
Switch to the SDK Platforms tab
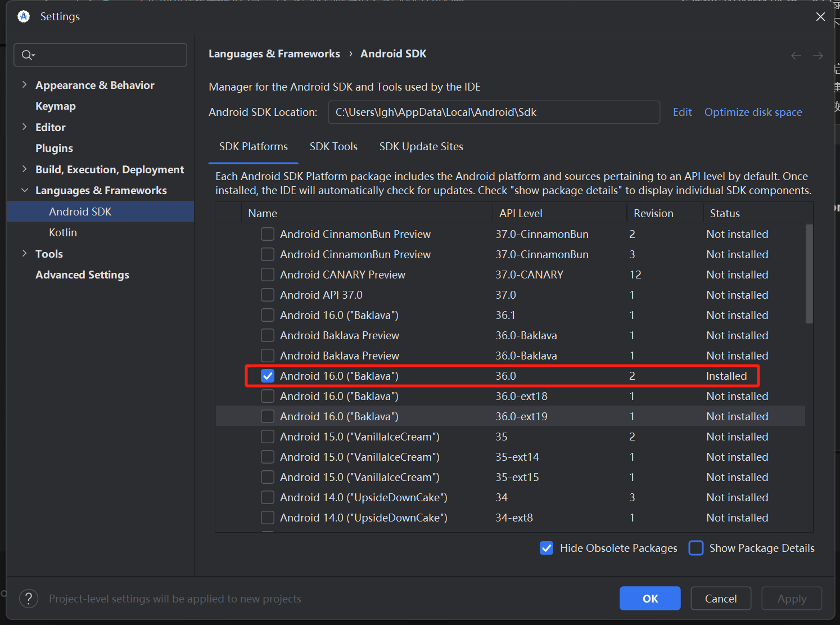click(253, 146)
